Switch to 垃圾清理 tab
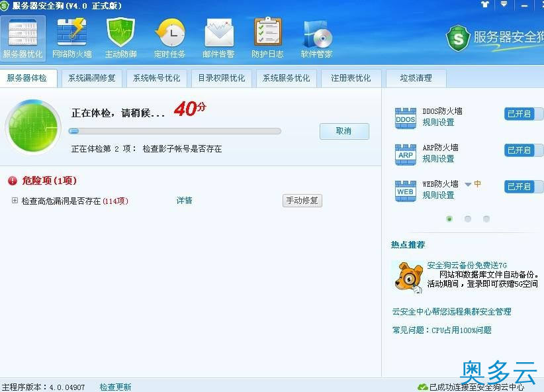The width and height of the screenshot is (544, 392). click(416, 78)
